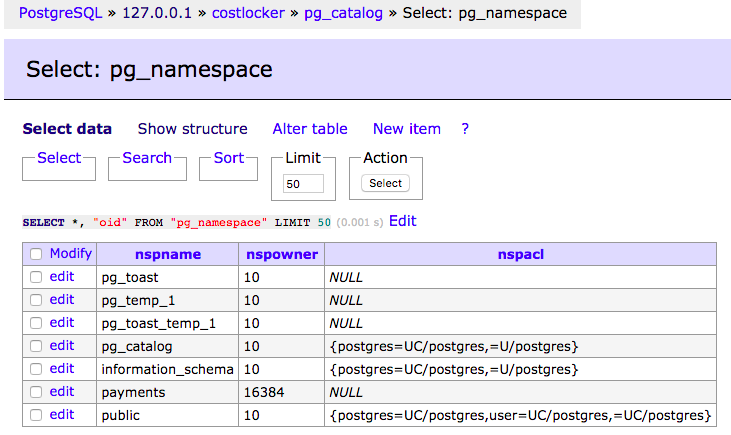Toggle the select-all checkbox in Modify header
This screenshot has height=435, width=731.
tap(36, 254)
